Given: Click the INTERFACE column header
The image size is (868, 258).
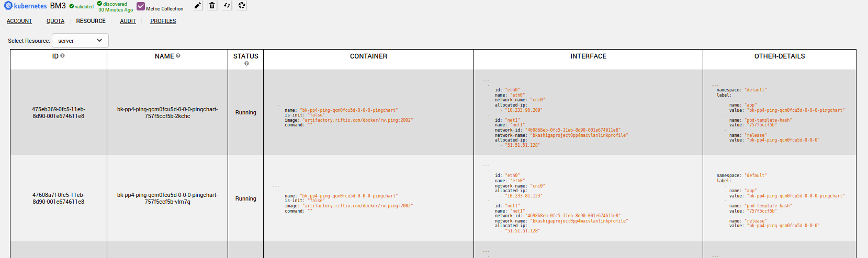Looking at the screenshot, I should tap(588, 56).
